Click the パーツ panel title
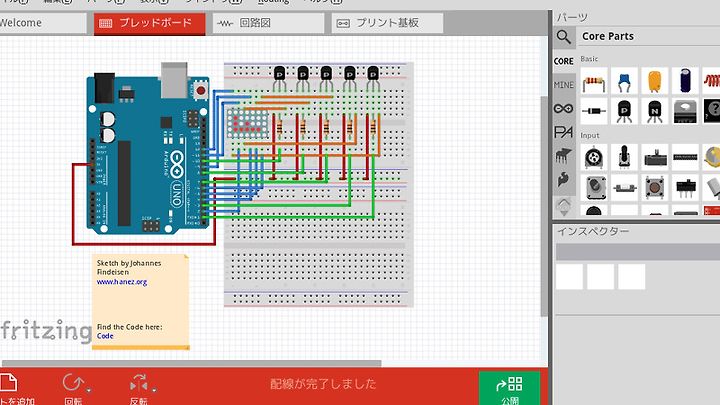Screen dimensions: 720x405 pyautogui.click(x=572, y=18)
